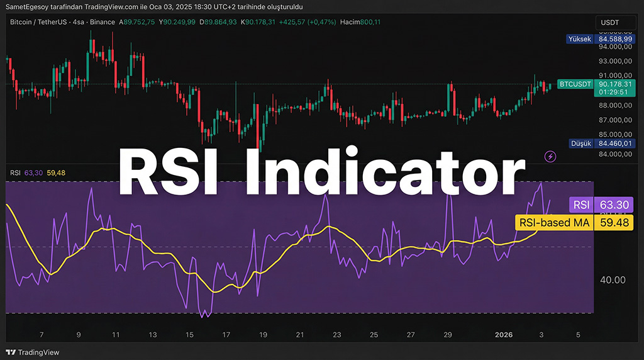Click the Yüksek high price label
Image resolution: width=644 pixels, height=360 pixels.
click(579, 39)
